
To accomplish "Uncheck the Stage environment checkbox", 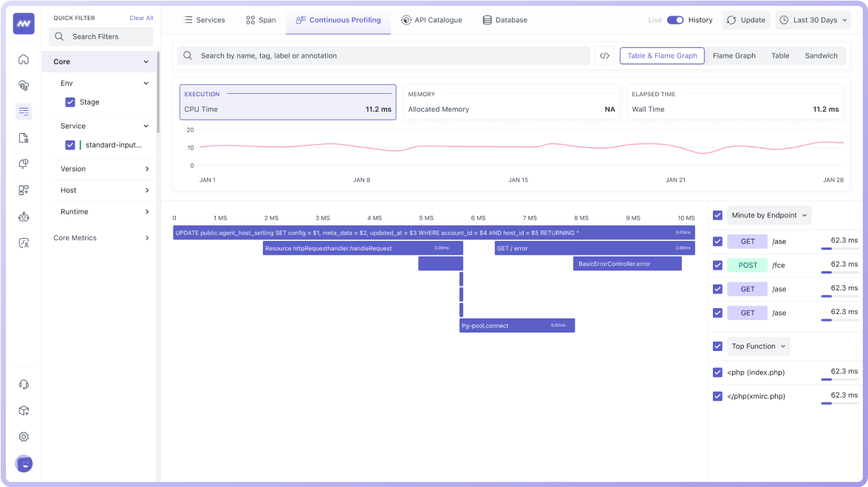I will click(70, 102).
